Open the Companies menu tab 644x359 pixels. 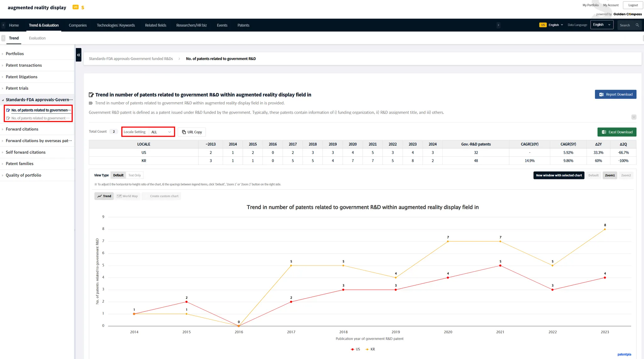78,25
